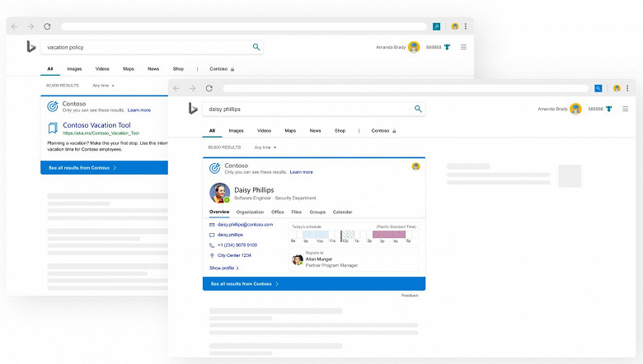Screen dimensions: 643x364
Task: Open the three-dot browser menu in the daisy phillips window
Action: pos(627,88)
